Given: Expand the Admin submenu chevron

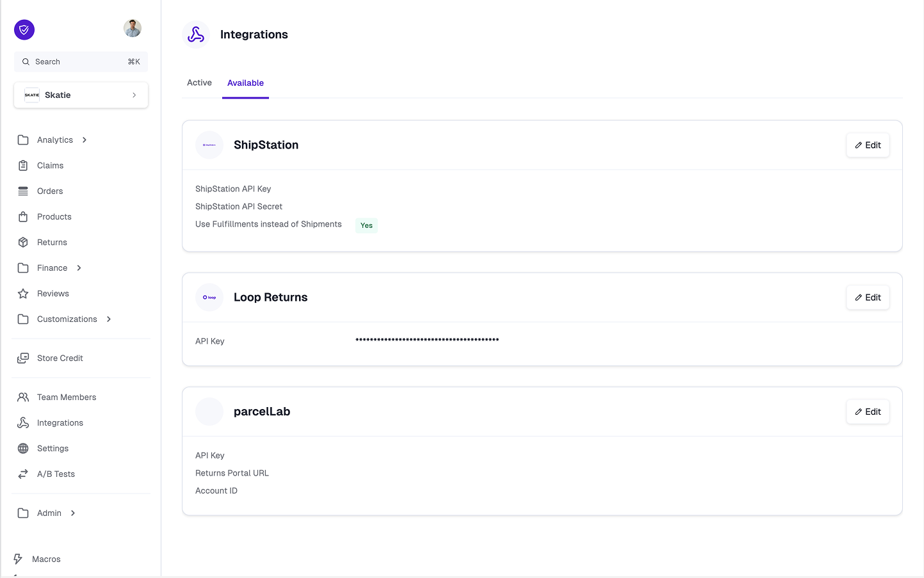Looking at the screenshot, I should coord(73,513).
